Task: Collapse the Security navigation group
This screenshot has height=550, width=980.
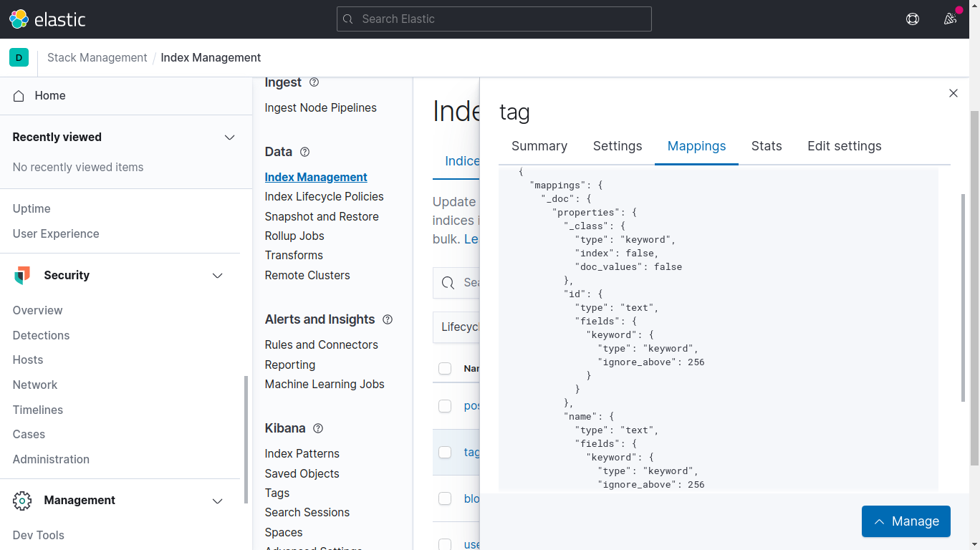Action: [x=218, y=276]
